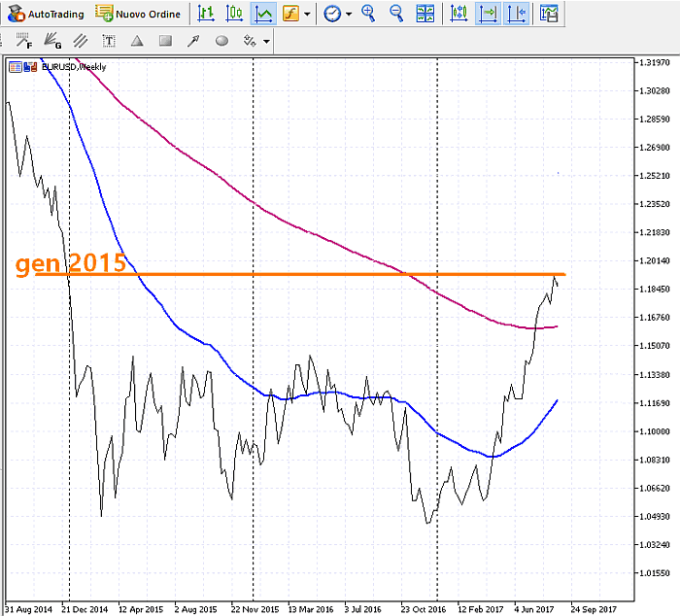
Task: Open the chart templates icon
Action: (549, 14)
